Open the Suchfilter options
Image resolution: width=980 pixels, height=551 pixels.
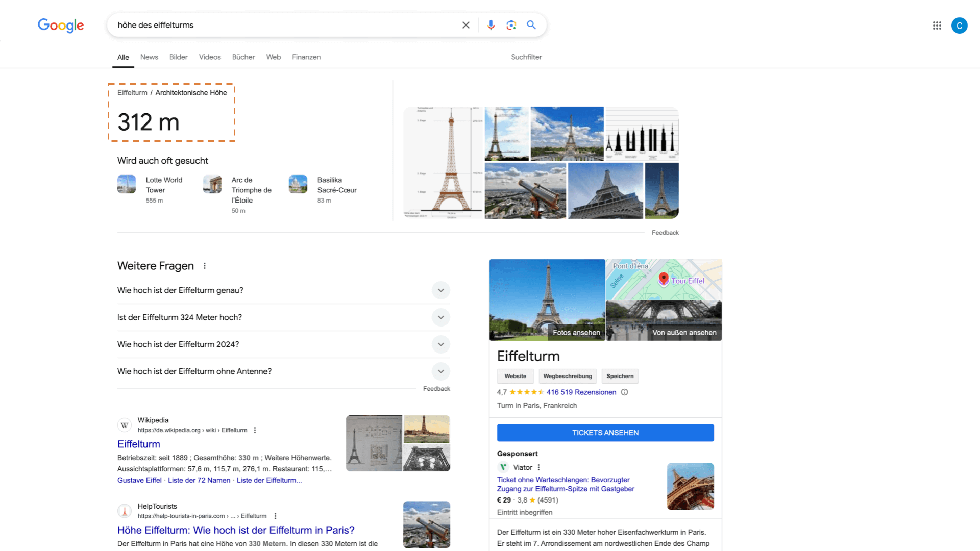coord(526,57)
